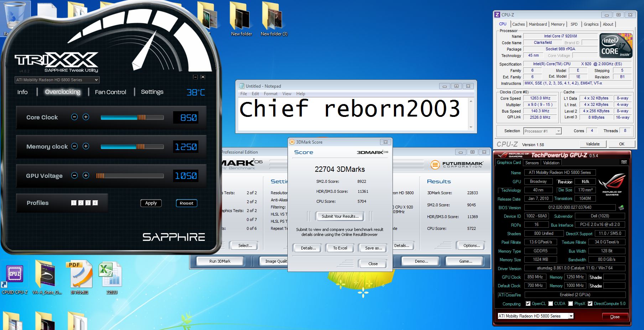Click the Memory clock slider
This screenshot has height=330, width=644.
pyautogui.click(x=132, y=146)
